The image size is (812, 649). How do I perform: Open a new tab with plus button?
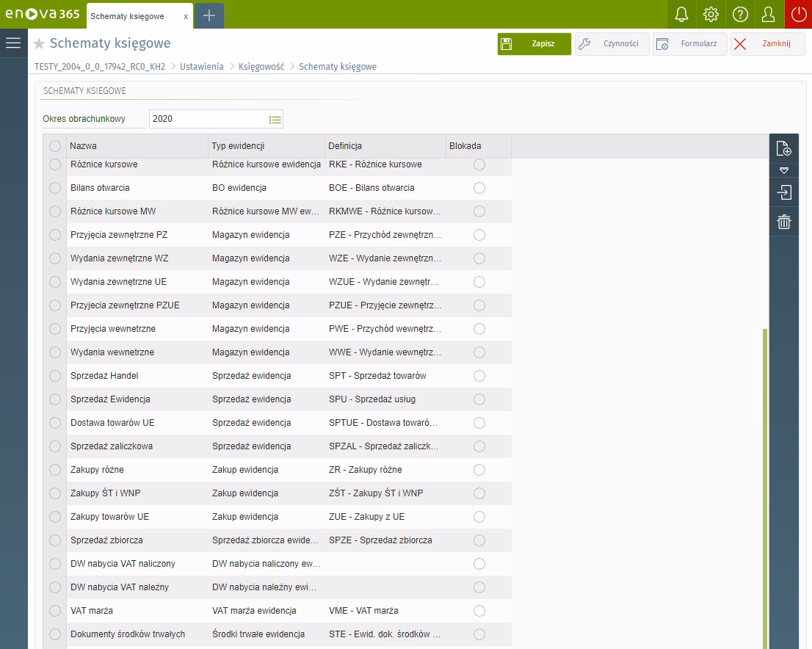point(209,15)
